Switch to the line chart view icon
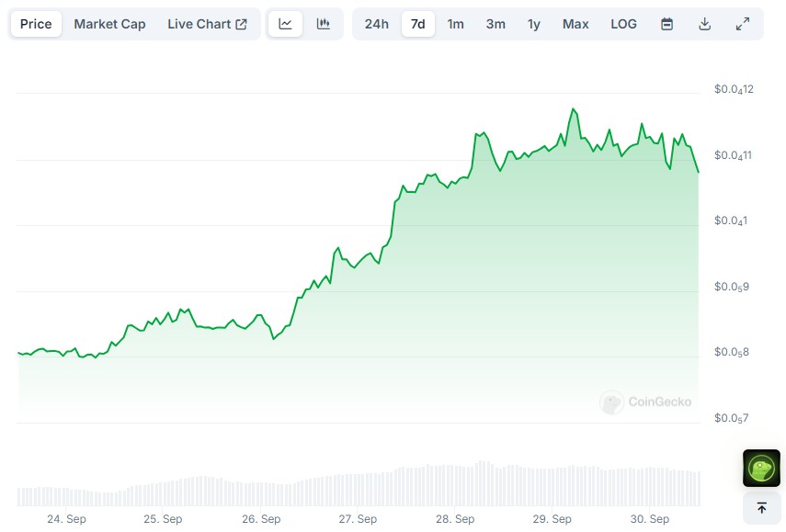This screenshot has height=532, width=786. click(x=285, y=24)
